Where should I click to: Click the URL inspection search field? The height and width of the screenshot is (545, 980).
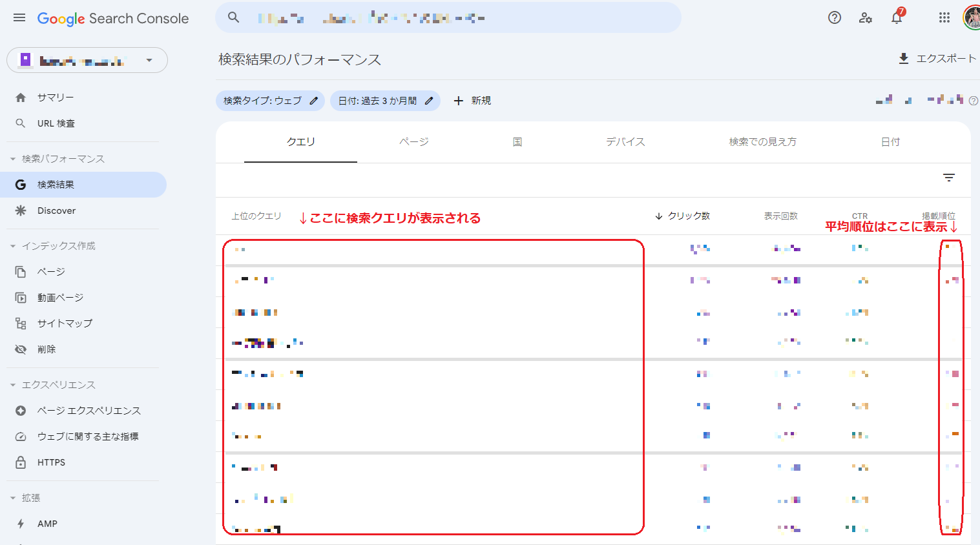447,18
